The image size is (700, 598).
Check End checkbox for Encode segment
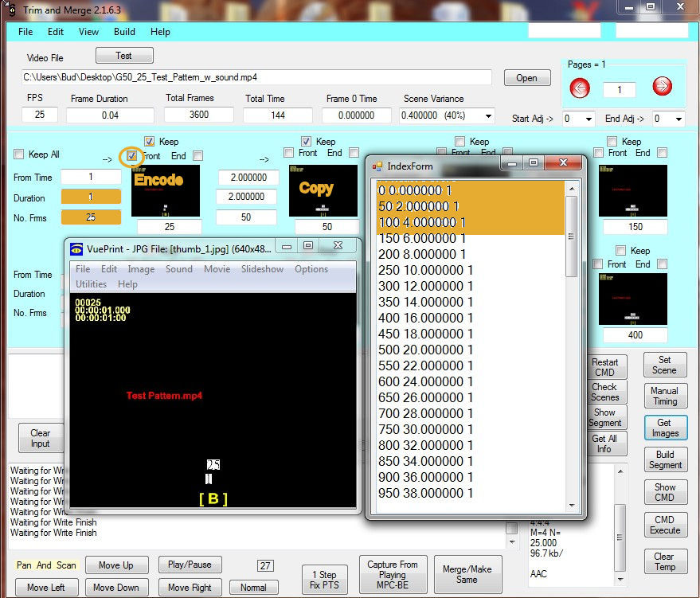(x=197, y=155)
